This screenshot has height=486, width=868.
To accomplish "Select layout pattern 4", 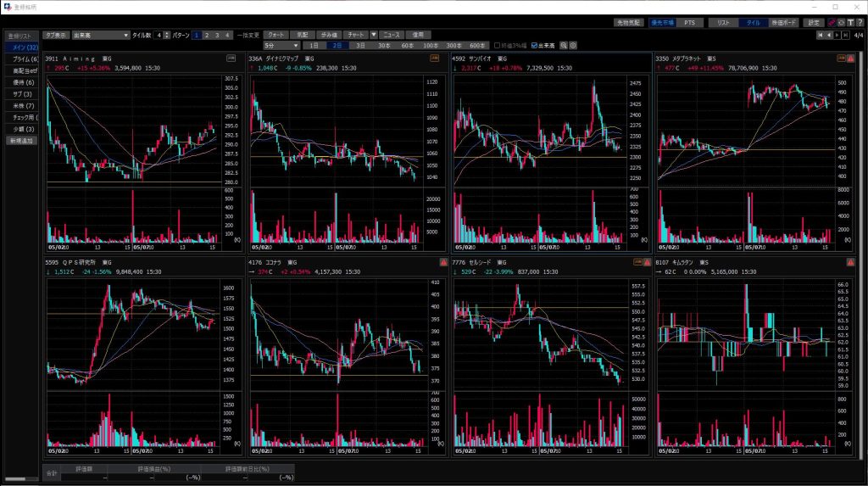I will point(226,35).
